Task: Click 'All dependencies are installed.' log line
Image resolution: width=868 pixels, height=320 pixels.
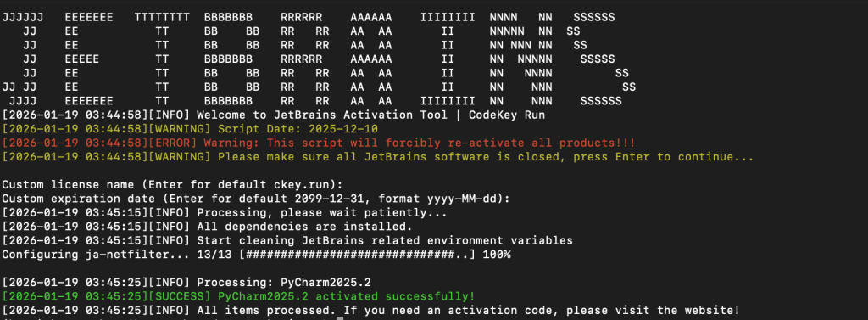Action: (x=208, y=227)
